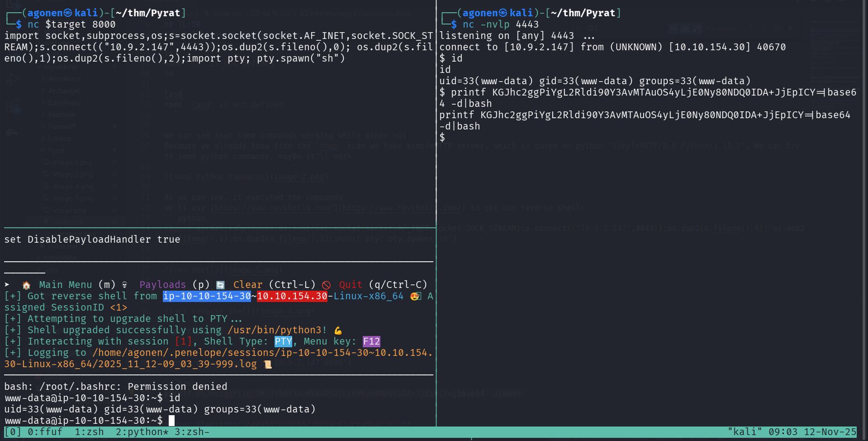
Task: Click the Clear screen icon in Penelope menu
Action: pyautogui.click(x=220, y=284)
